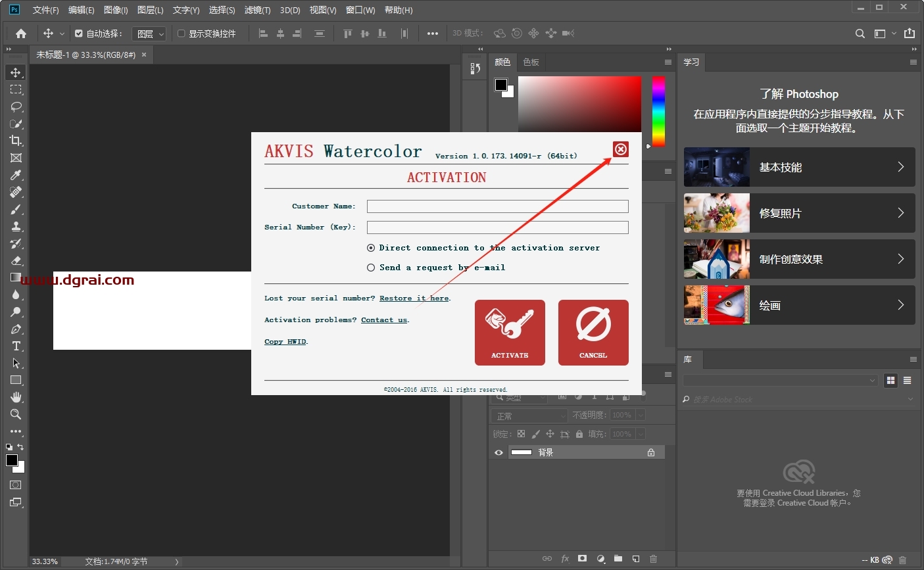924x570 pixels.
Task: Open the Restore it here link
Action: click(x=414, y=298)
